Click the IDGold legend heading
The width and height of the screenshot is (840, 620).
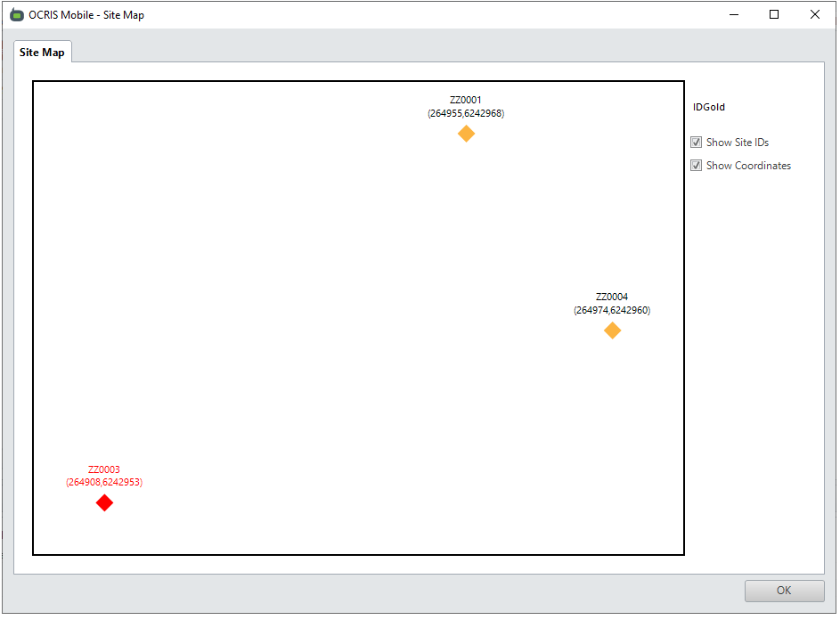click(x=709, y=107)
